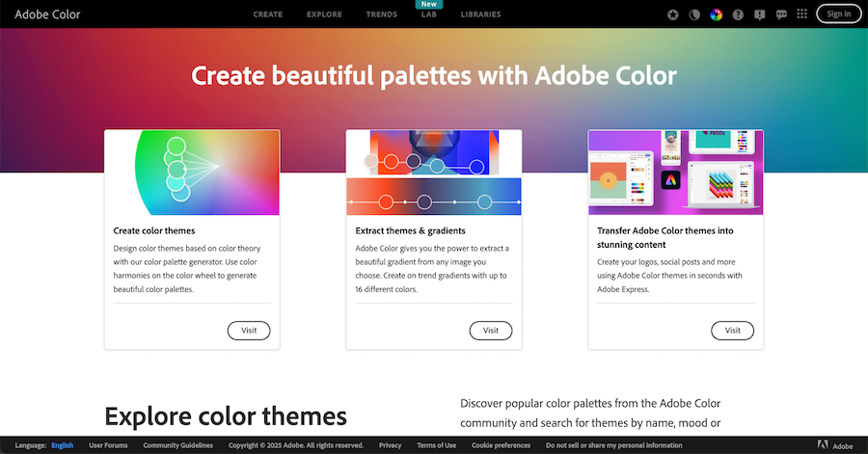Click the Adobe logo in footer

[835, 445]
